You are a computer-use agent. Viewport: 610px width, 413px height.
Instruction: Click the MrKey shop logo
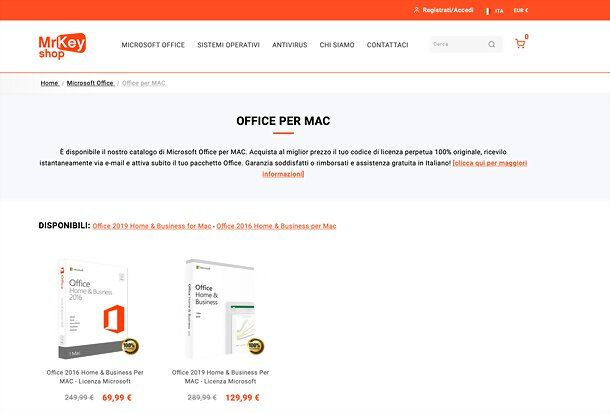click(62, 46)
